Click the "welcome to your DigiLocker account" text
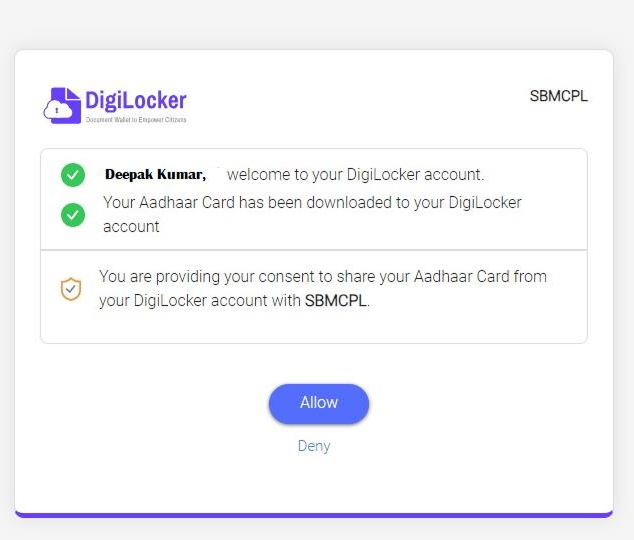 [355, 175]
